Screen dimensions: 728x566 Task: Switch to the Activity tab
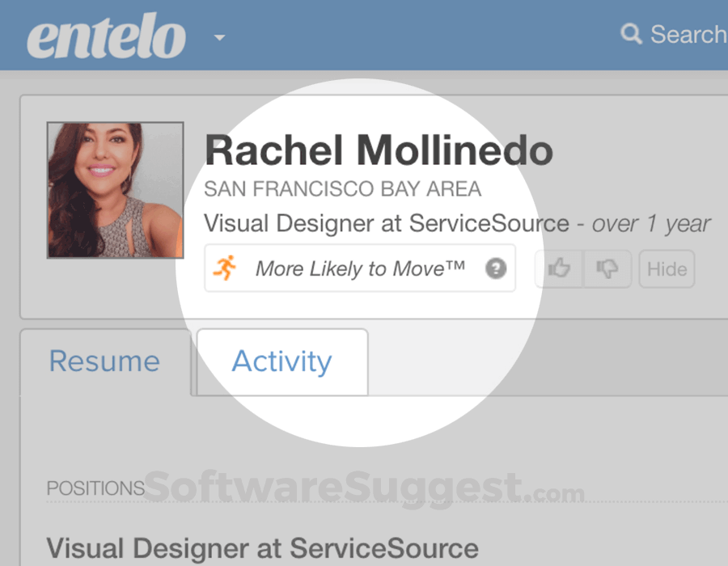tap(281, 361)
